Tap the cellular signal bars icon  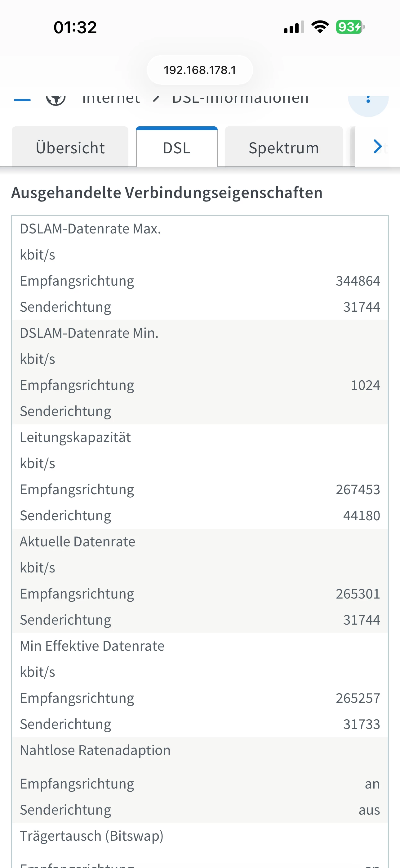click(x=294, y=27)
